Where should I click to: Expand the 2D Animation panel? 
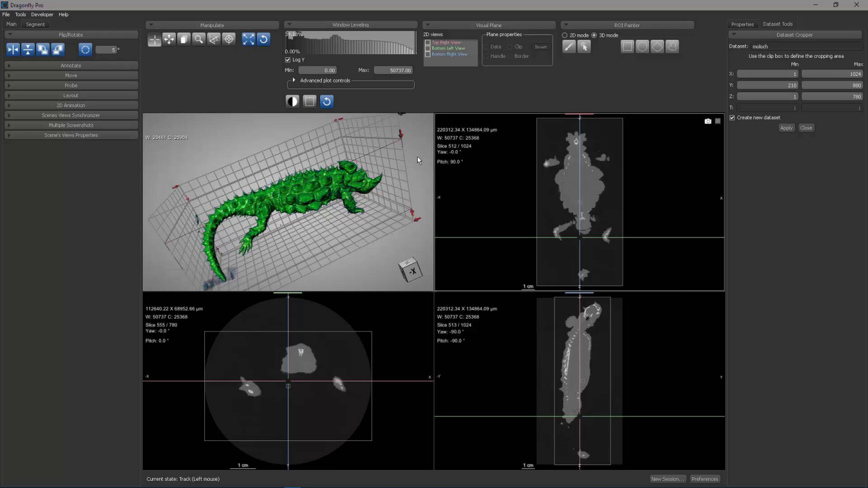[x=71, y=105]
